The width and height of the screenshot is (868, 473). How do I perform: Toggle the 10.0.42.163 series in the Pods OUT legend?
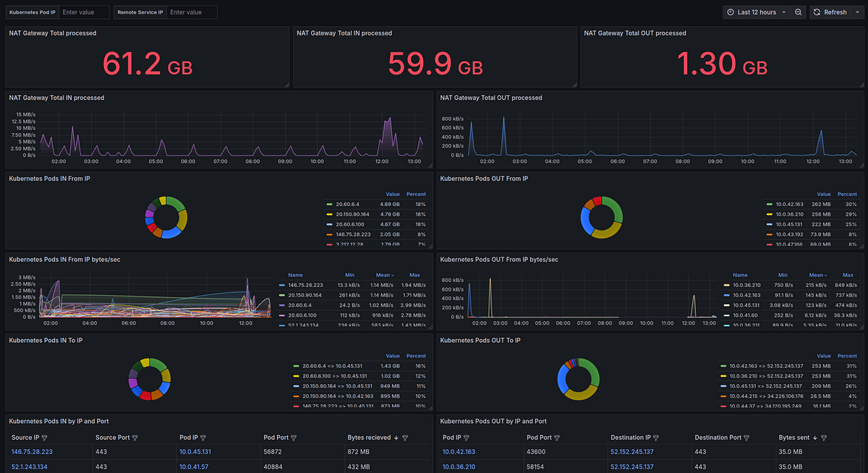coord(790,205)
